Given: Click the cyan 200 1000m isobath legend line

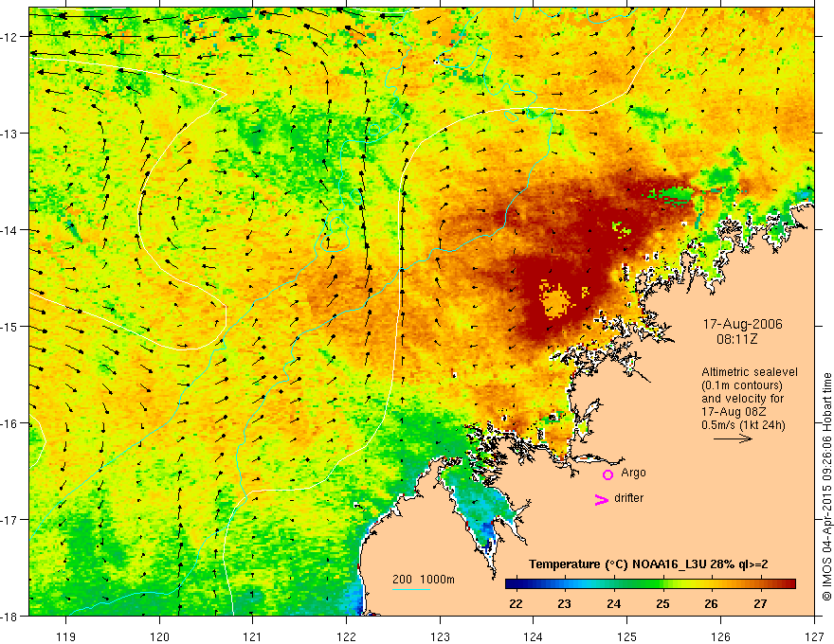Looking at the screenshot, I should [x=411, y=589].
